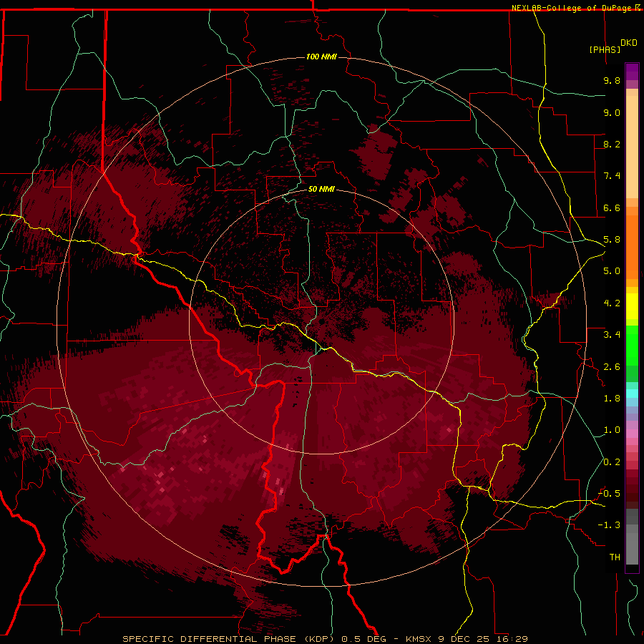Click the 100 NMI range ring label
Viewport: 644px width, 644px height.
[x=321, y=57]
